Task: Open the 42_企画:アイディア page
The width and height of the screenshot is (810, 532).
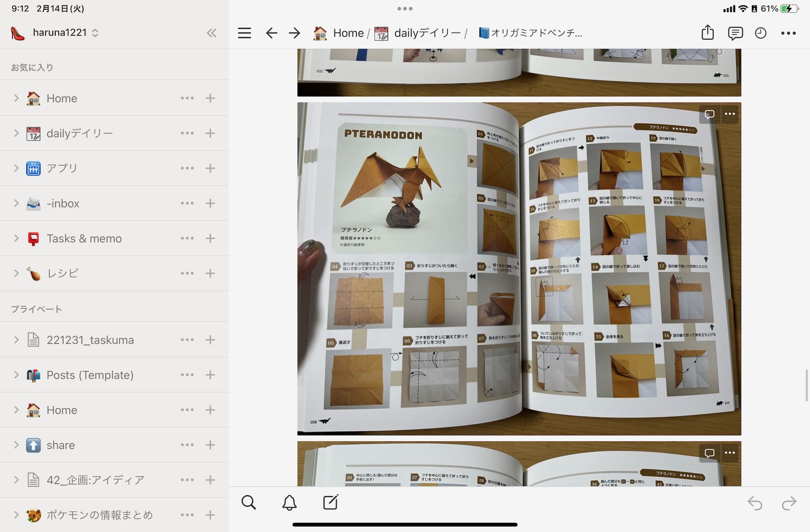Action: tap(95, 480)
